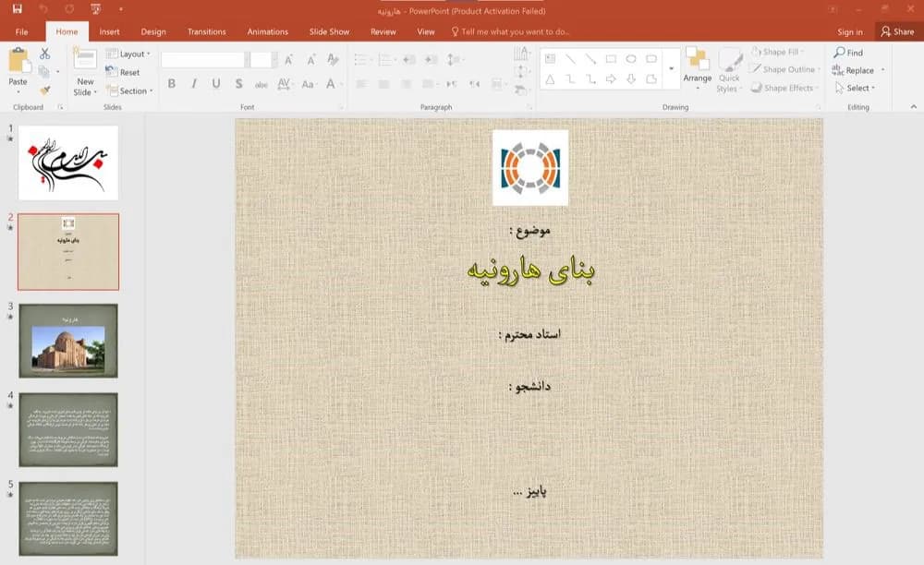Click the Find magnifier button
Screen dimensions: 924x565
tap(848, 53)
